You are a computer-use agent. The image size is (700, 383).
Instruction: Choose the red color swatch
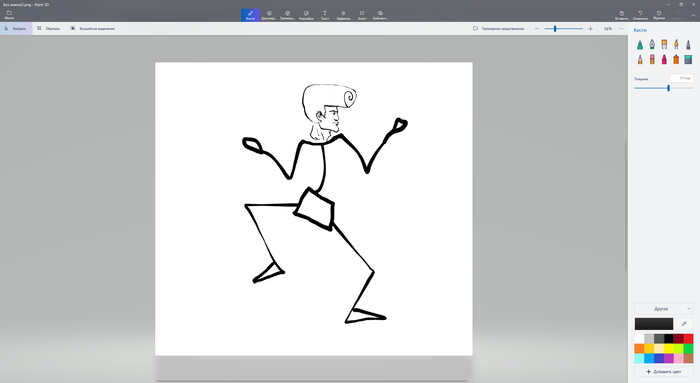(x=688, y=338)
